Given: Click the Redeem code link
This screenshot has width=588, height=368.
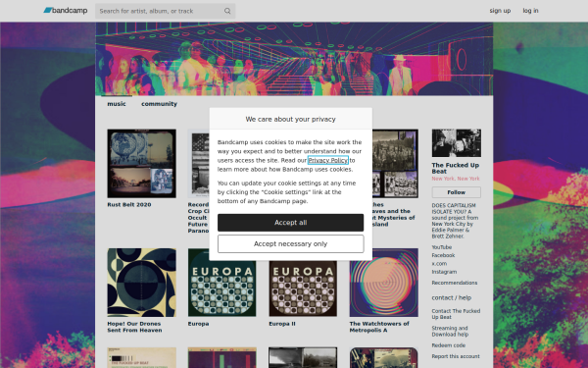Looking at the screenshot, I should coord(449,345).
